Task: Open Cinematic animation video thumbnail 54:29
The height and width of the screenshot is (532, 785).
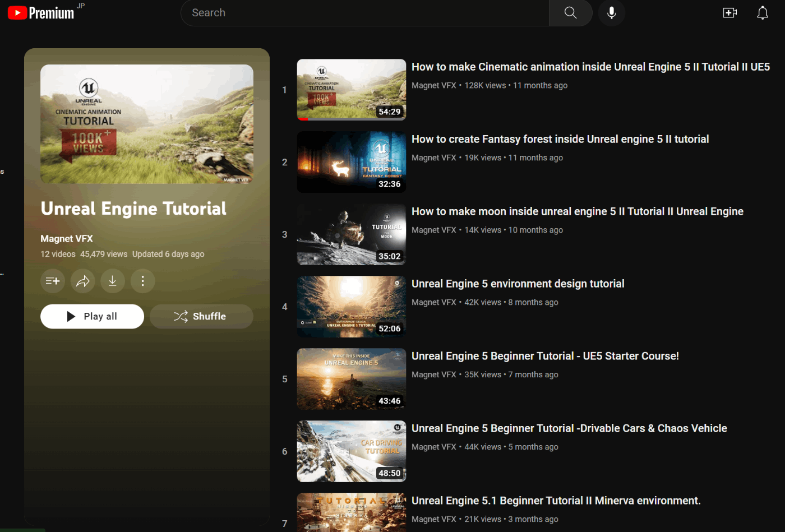Action: tap(352, 90)
